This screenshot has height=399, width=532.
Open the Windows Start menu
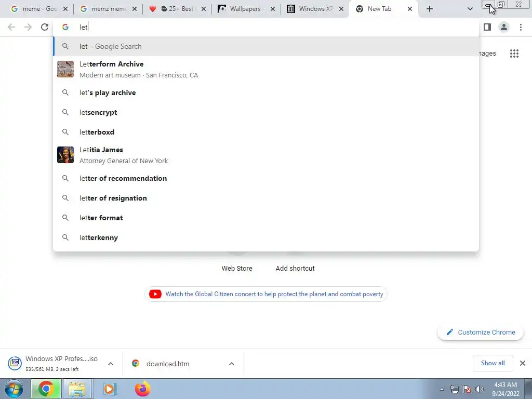click(14, 389)
